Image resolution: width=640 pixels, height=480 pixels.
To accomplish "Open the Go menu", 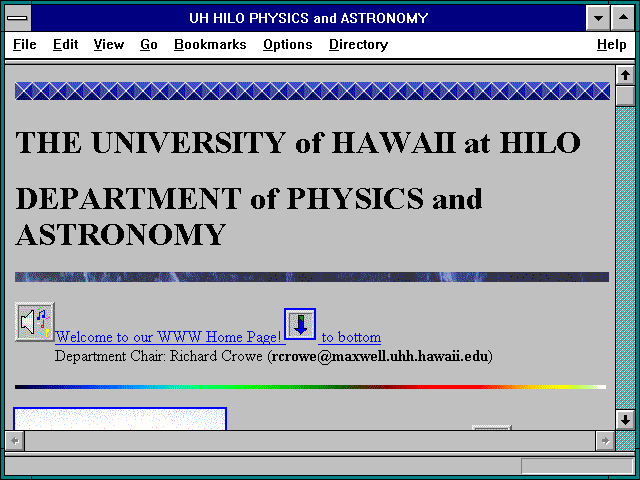I will click(x=149, y=44).
